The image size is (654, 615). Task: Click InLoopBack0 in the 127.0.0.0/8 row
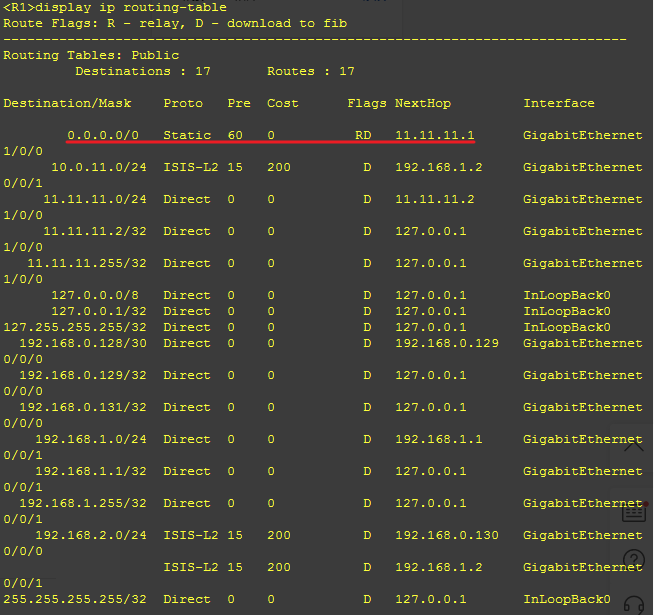point(567,295)
